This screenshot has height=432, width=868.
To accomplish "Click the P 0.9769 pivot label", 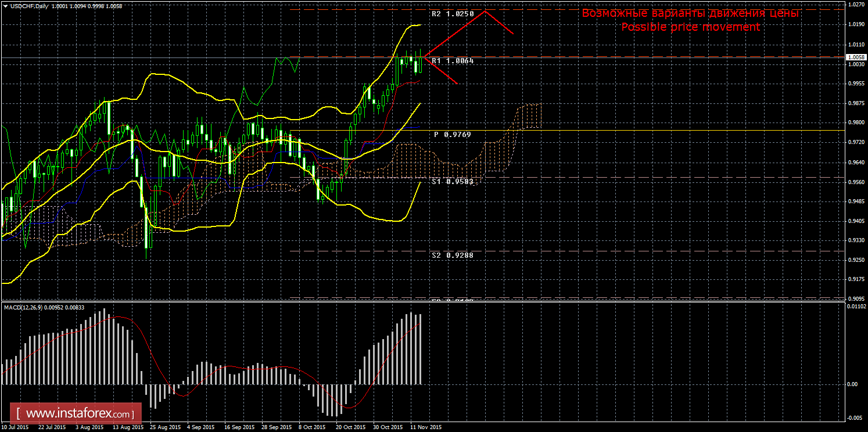I will pyautogui.click(x=452, y=134).
